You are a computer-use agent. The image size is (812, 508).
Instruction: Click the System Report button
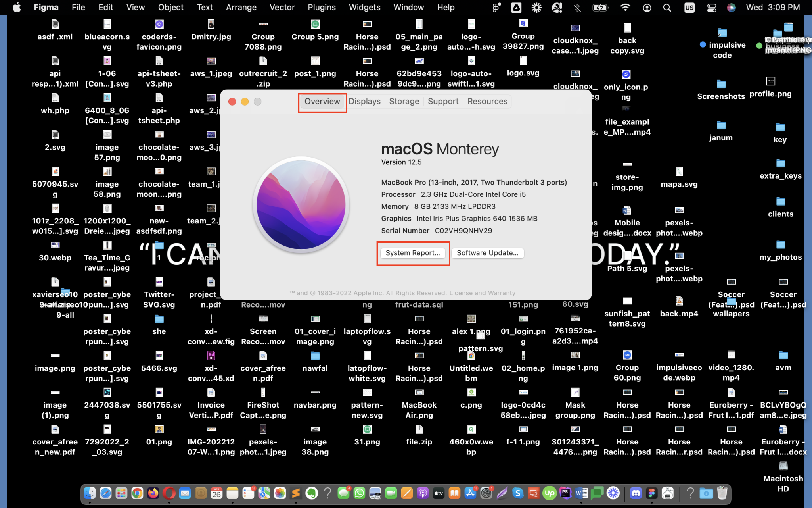(x=413, y=253)
